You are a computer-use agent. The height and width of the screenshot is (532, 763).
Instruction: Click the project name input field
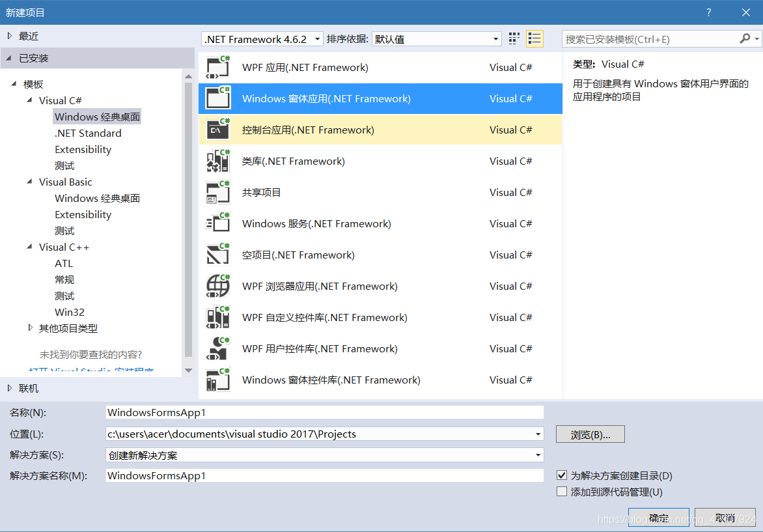[x=325, y=412]
